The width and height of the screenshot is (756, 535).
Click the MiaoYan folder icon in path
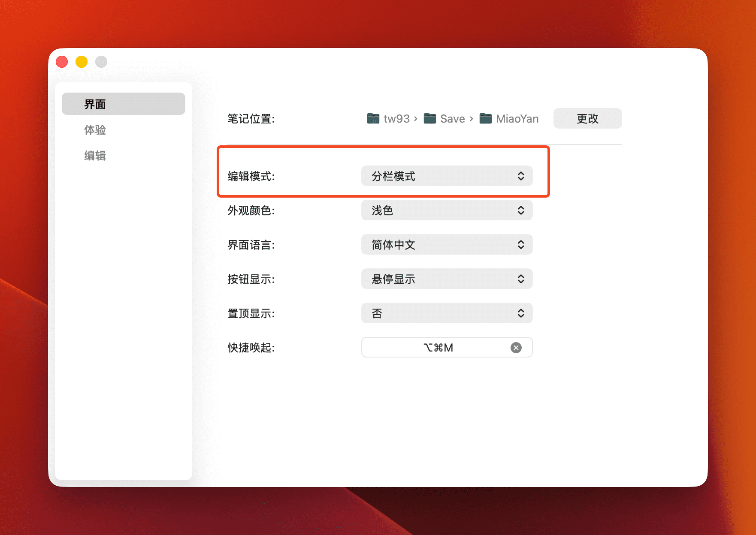(x=485, y=119)
